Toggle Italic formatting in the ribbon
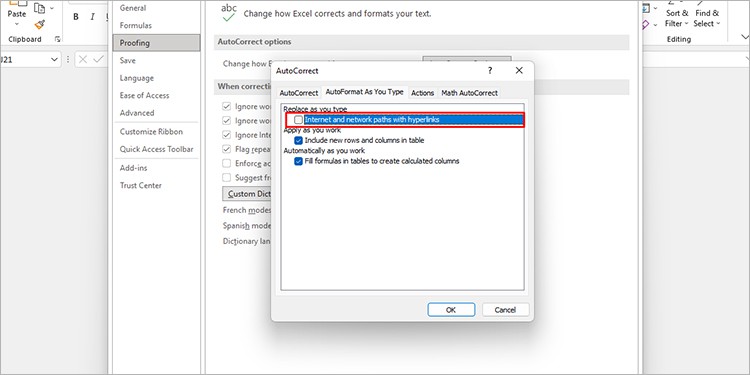 [92, 17]
